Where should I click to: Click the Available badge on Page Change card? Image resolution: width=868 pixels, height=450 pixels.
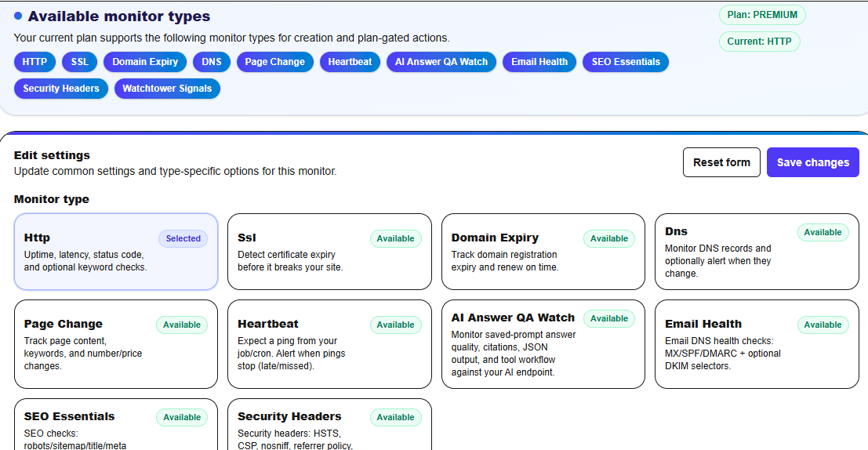coord(182,325)
